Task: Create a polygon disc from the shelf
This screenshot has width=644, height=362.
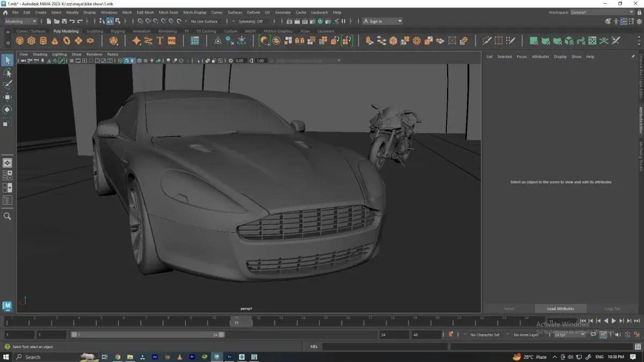Action: tap(91, 41)
